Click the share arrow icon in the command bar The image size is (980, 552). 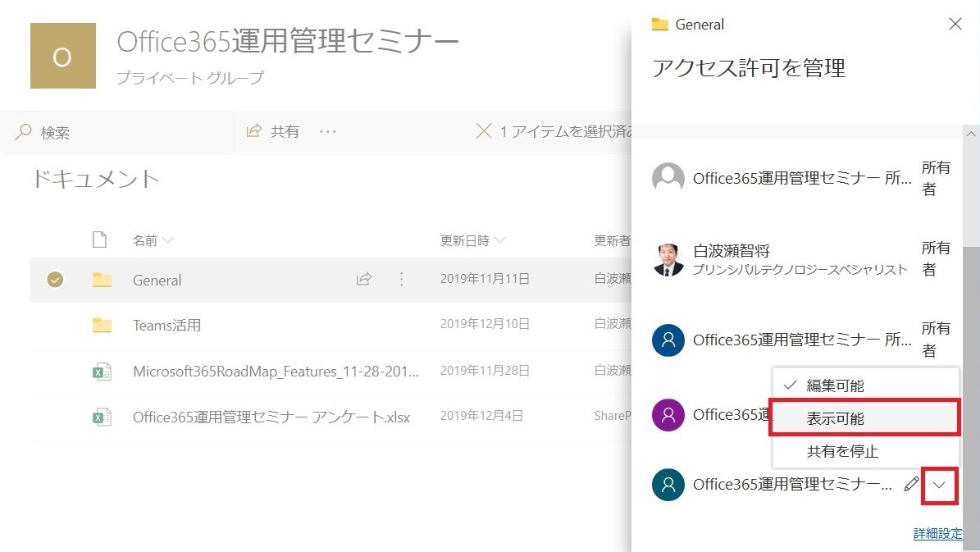(253, 130)
